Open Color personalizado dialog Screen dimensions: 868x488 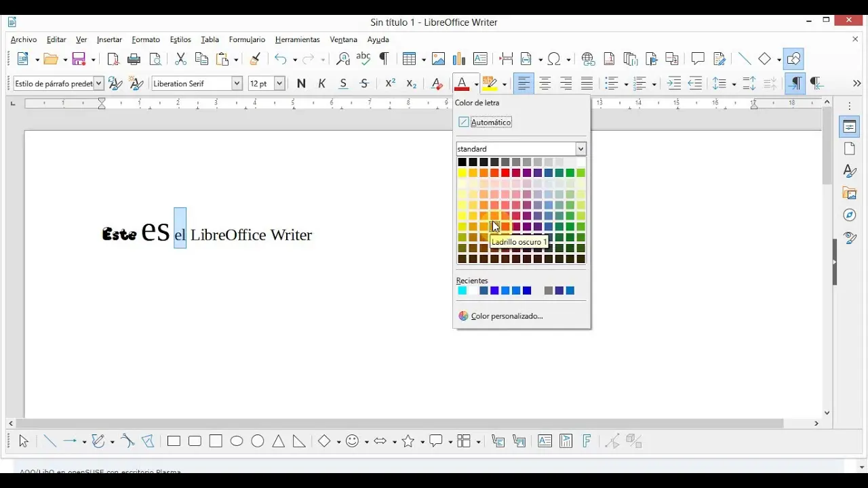coord(506,316)
